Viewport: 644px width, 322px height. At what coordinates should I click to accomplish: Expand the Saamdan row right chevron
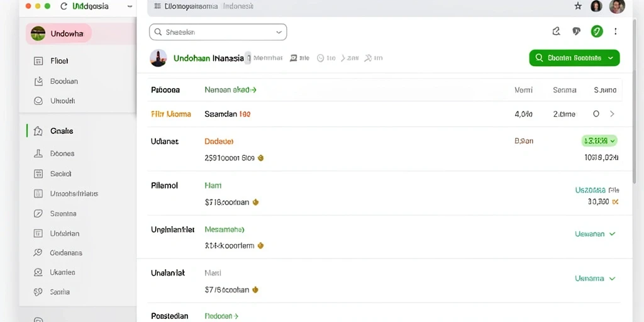(612, 114)
